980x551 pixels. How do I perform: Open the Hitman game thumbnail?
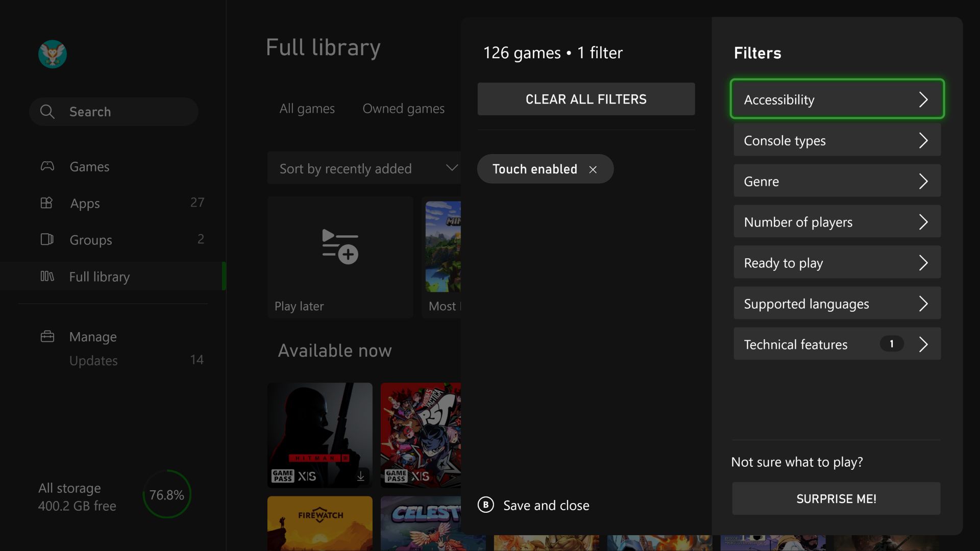[x=320, y=435]
